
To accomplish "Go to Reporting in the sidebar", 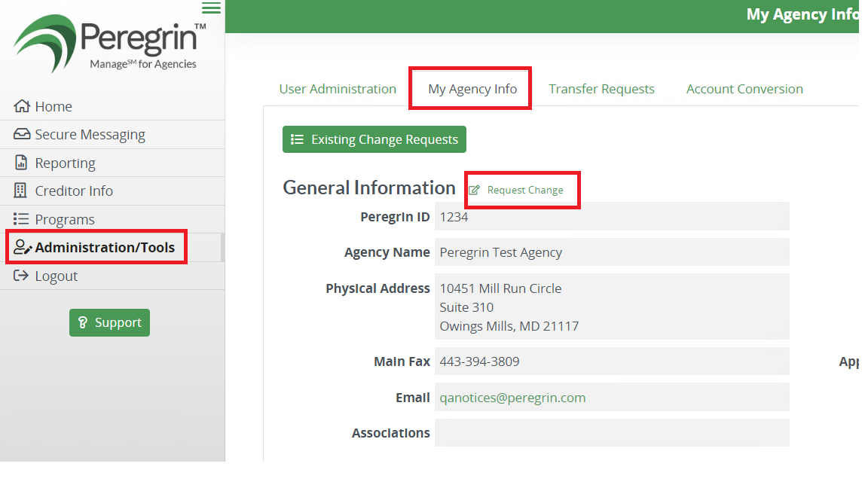I will pyautogui.click(x=112, y=163).
